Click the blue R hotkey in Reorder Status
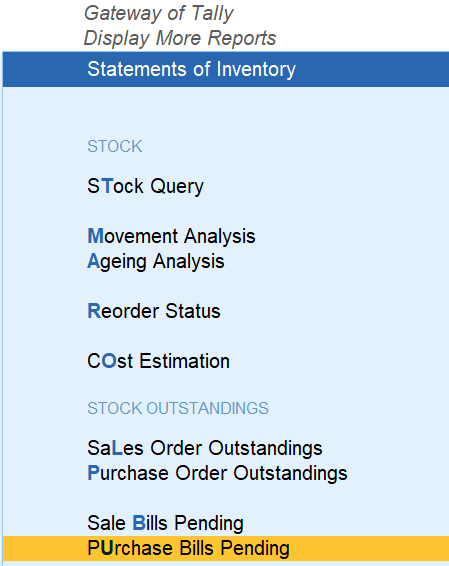The width and height of the screenshot is (449, 566). 94,311
